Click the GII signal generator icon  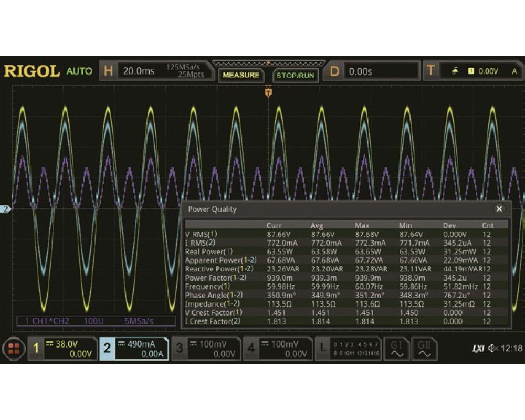(424, 349)
